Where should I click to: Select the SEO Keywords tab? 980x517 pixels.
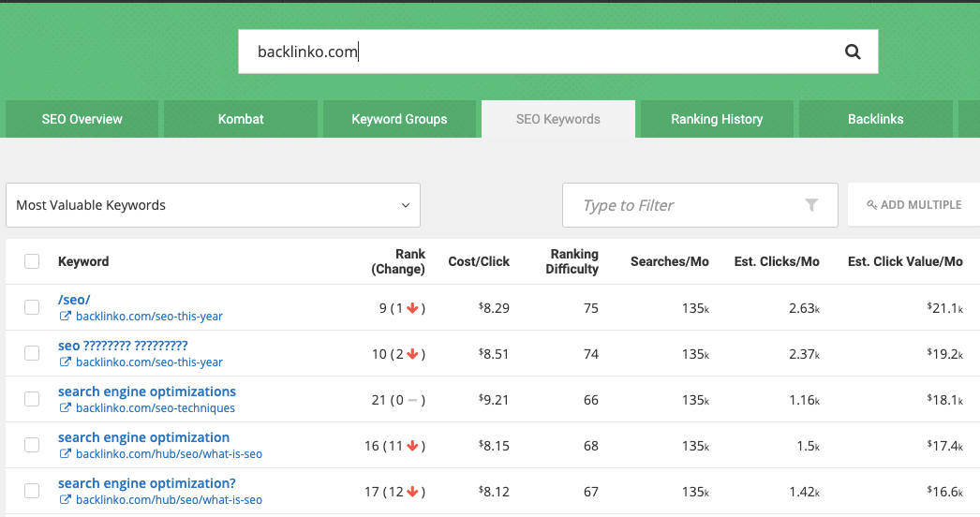(558, 119)
